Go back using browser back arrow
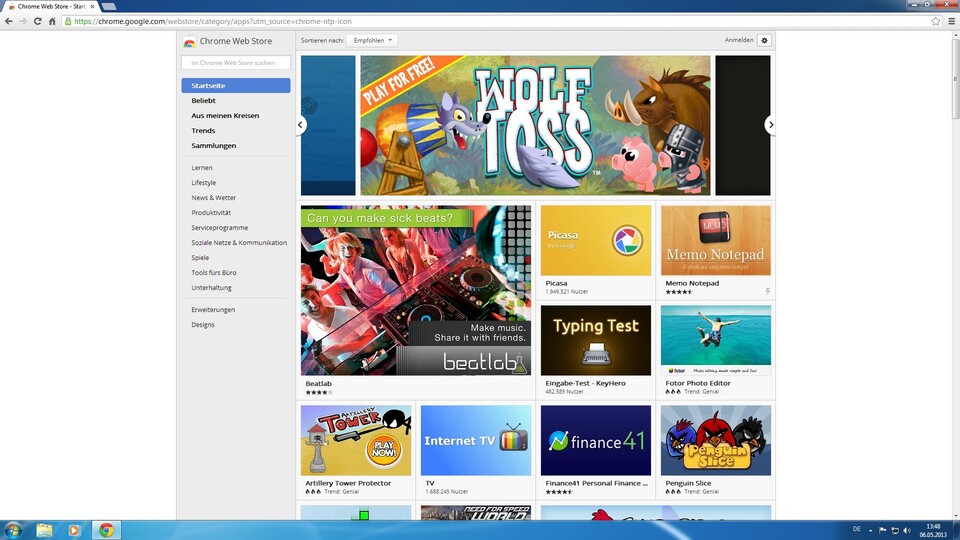This screenshot has height=540, width=960. coord(9,21)
